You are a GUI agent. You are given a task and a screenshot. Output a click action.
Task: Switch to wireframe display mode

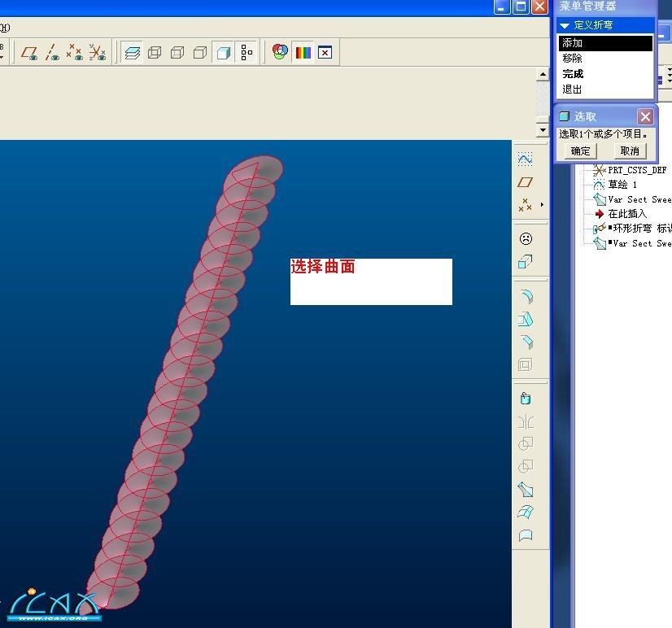[x=155, y=53]
